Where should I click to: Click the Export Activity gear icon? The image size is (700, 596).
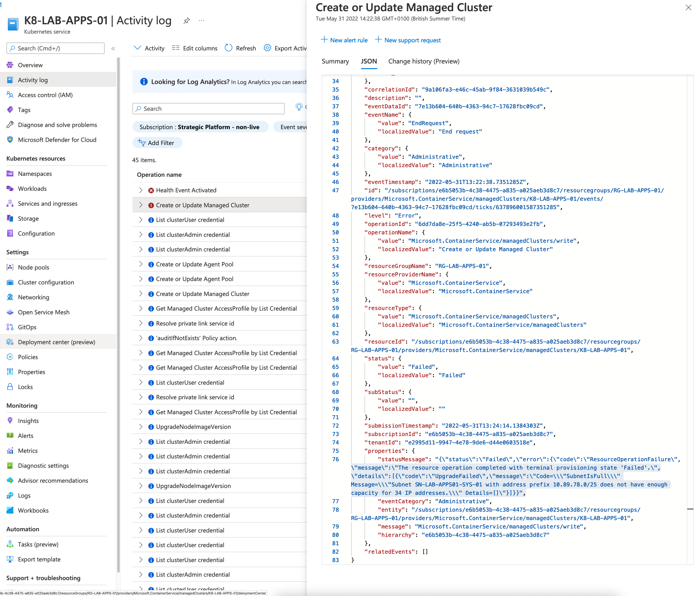coord(267,48)
